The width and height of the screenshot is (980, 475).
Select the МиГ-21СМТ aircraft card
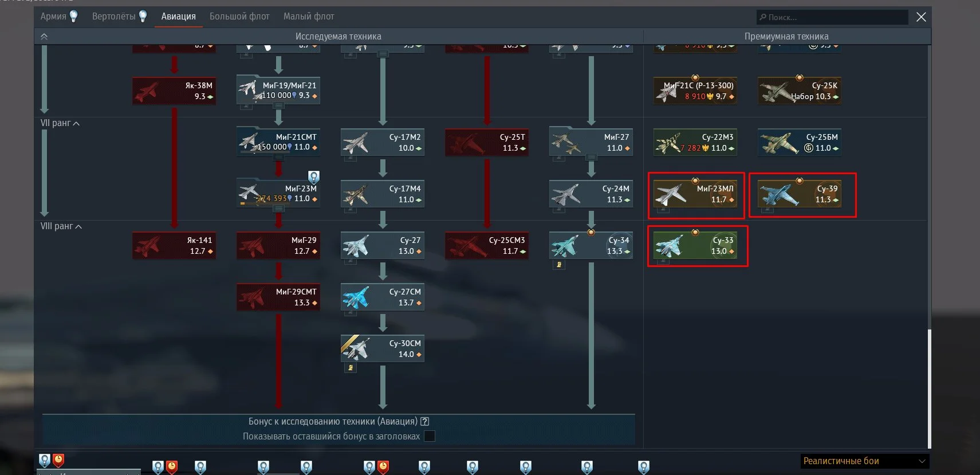[x=278, y=142]
